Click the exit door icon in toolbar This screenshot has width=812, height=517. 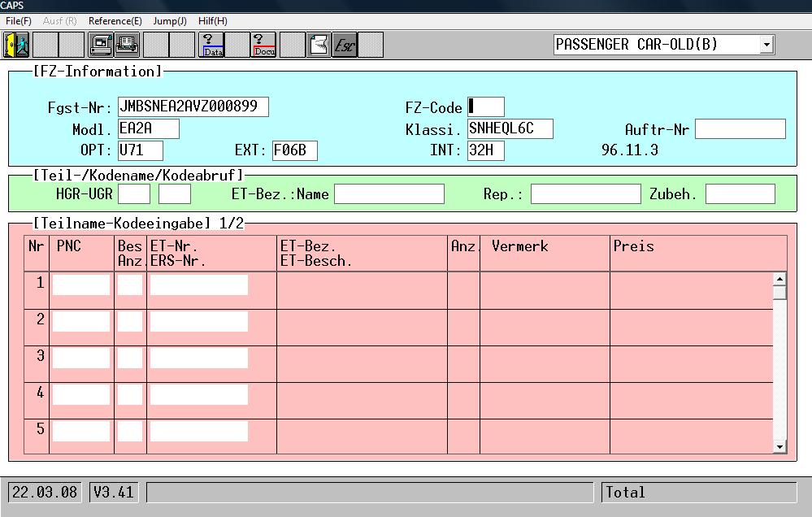[16, 45]
